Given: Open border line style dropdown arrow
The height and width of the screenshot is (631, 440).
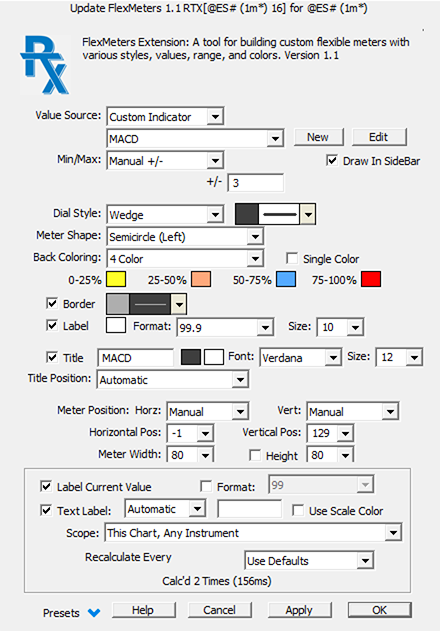Looking at the screenshot, I should click(179, 304).
